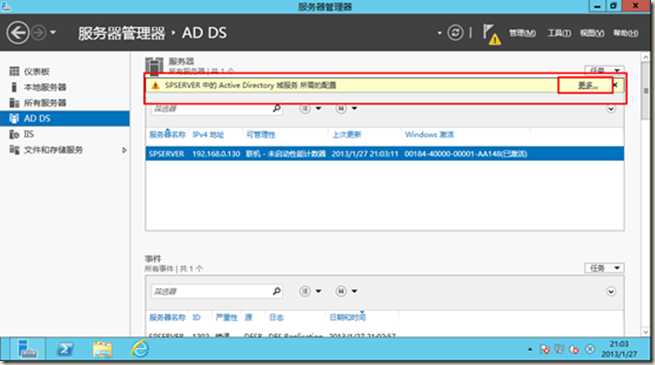Sort servers by Windows 激活 column
655x365 pixels.
click(x=429, y=134)
